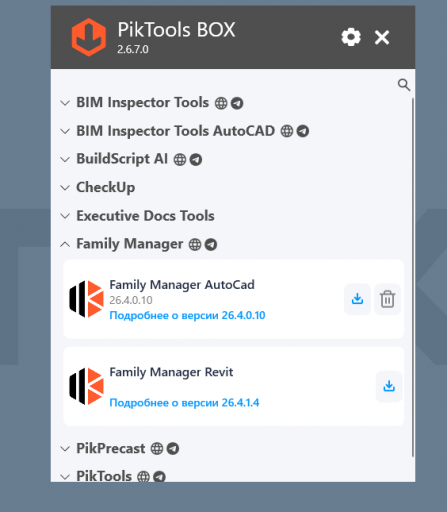Open BuildScript AI Telegram icon
Screen dimensions: 447x512
(x=196, y=159)
